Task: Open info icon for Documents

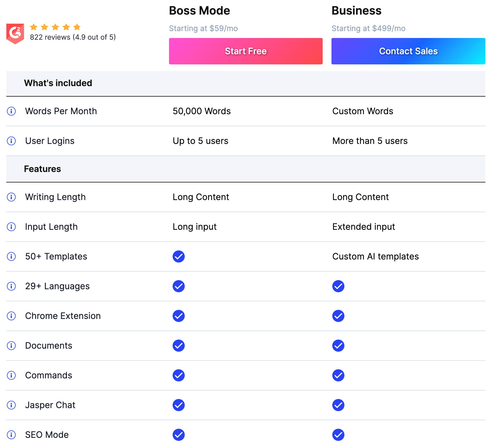Action: [11, 346]
